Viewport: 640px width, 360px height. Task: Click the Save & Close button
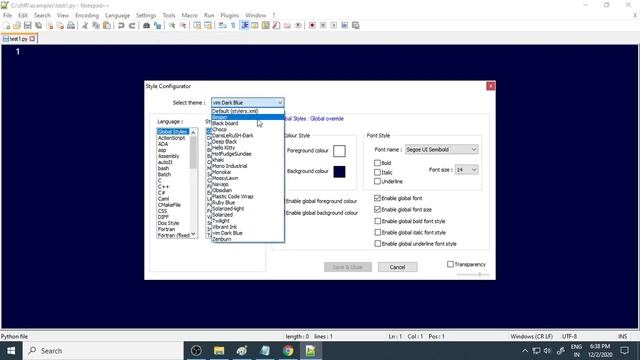[x=348, y=267]
